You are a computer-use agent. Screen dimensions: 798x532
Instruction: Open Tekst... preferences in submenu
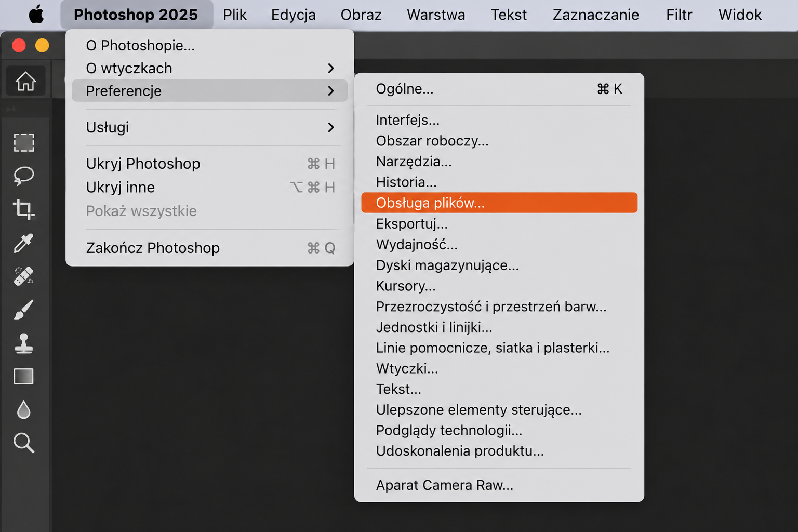pos(499,389)
